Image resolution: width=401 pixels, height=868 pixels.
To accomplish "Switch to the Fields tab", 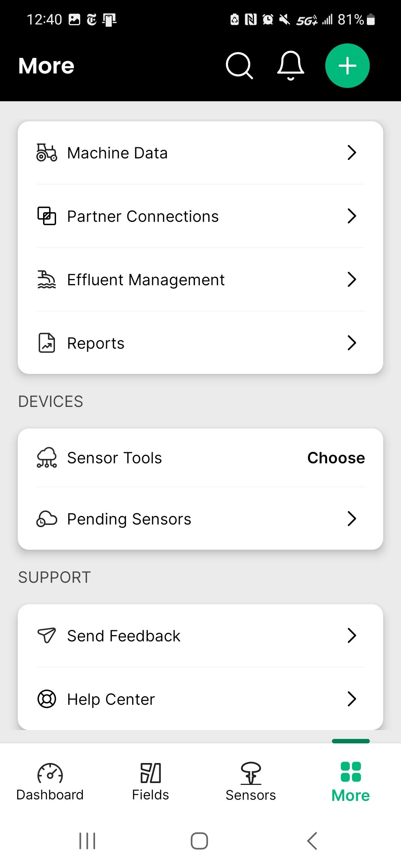I will 150,781.
